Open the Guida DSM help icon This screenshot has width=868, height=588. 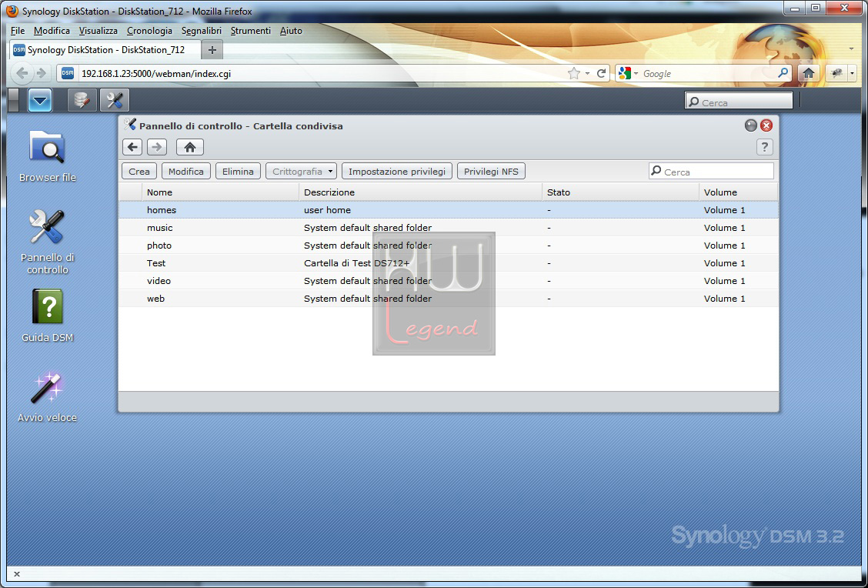(x=48, y=316)
